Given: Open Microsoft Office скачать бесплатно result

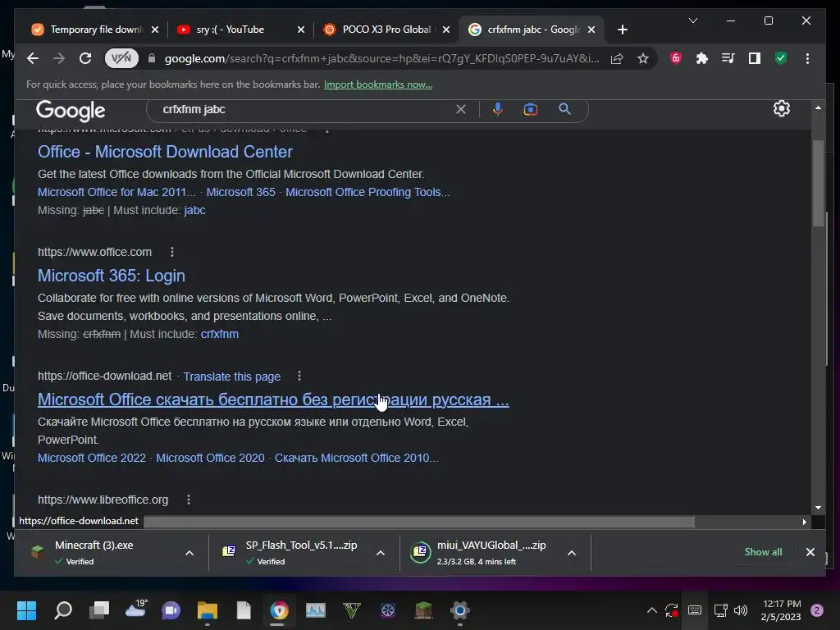Looking at the screenshot, I should (x=273, y=399).
